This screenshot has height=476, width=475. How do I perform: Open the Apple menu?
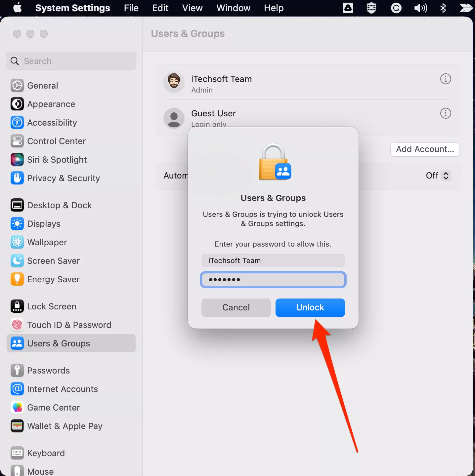18,8
